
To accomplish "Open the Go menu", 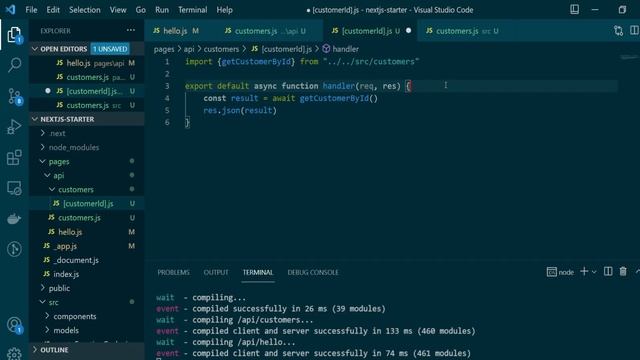I will point(140,10).
